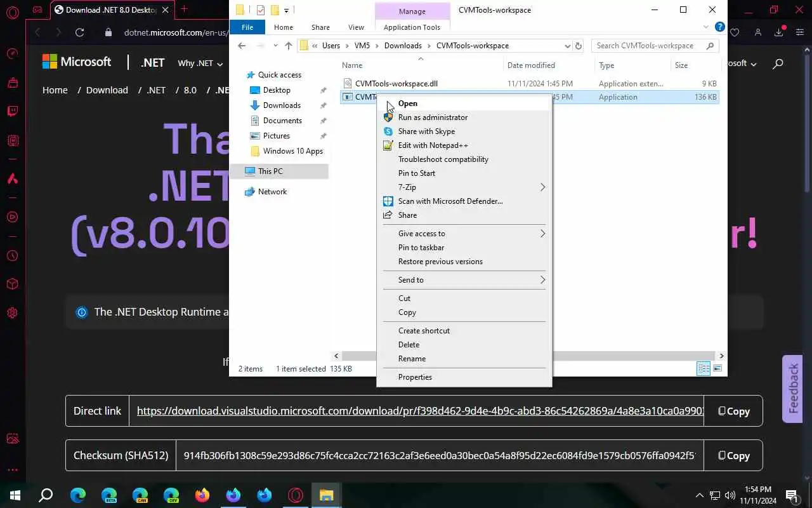Viewport: 812px width, 508px height.
Task: Choose Pin to taskbar
Action: point(464,248)
